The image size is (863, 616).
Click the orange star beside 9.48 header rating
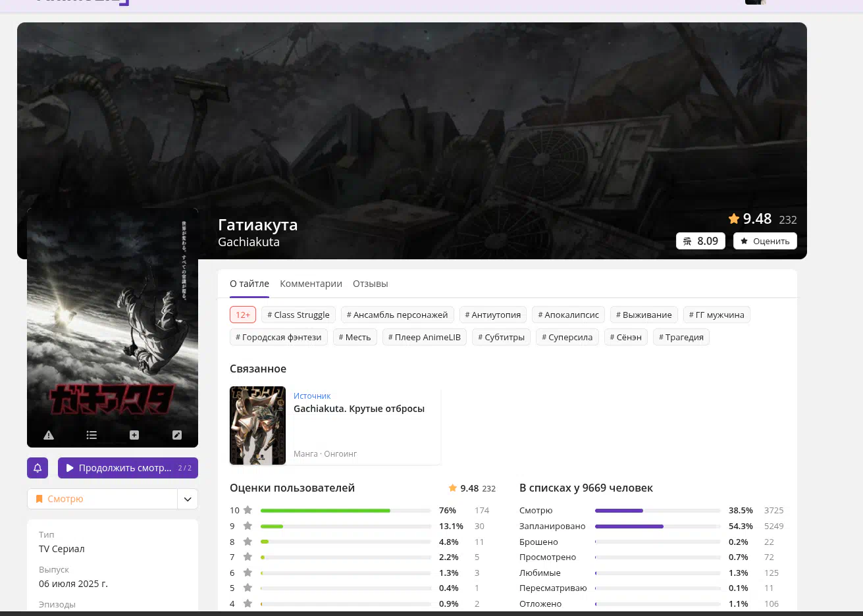click(x=734, y=218)
